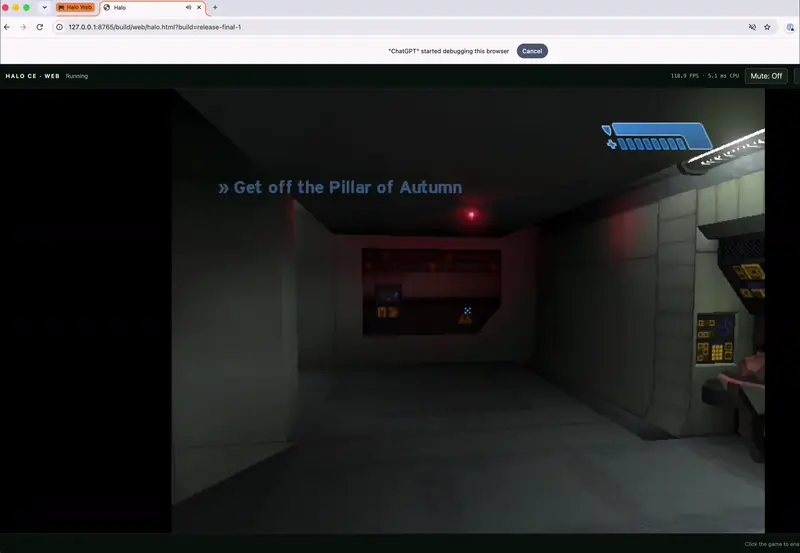The height and width of the screenshot is (553, 800).
Task: Click the Running status label
Action: point(77,76)
